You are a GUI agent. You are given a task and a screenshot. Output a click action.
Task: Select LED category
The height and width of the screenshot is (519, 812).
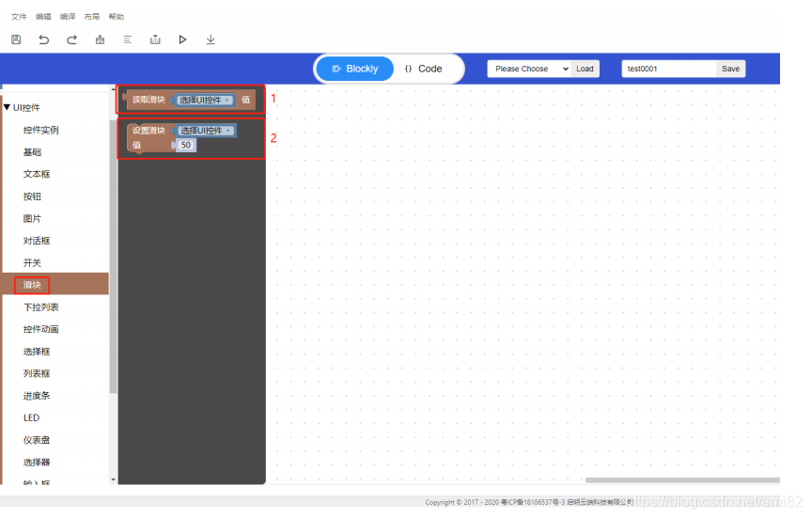click(31, 418)
